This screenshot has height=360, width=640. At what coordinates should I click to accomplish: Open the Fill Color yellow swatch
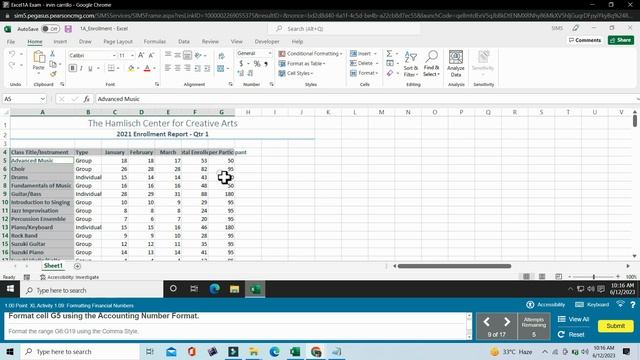point(131,69)
